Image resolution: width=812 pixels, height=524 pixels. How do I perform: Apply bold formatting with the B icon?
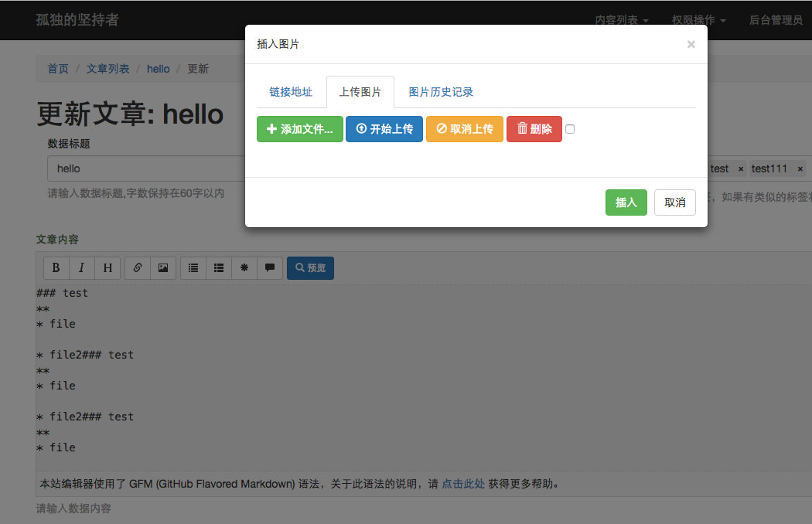(x=56, y=267)
